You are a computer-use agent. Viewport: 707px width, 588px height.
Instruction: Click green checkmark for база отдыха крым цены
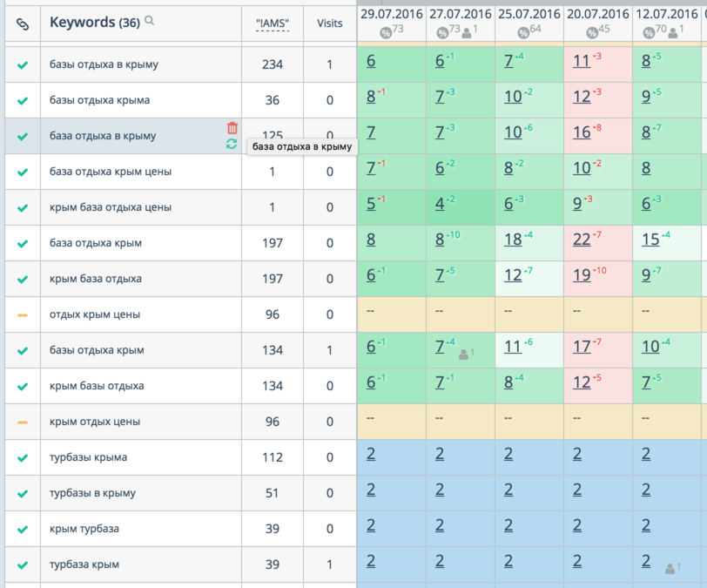click(x=23, y=172)
